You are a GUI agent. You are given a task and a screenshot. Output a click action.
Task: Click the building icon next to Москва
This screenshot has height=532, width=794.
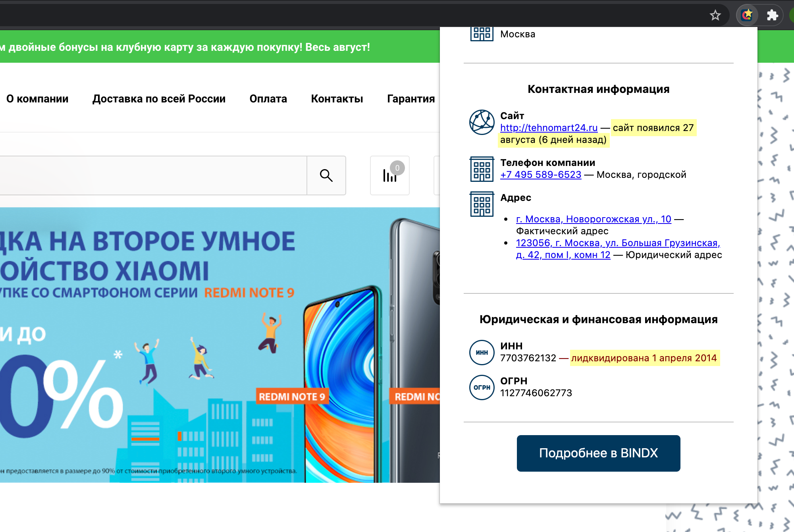482,34
